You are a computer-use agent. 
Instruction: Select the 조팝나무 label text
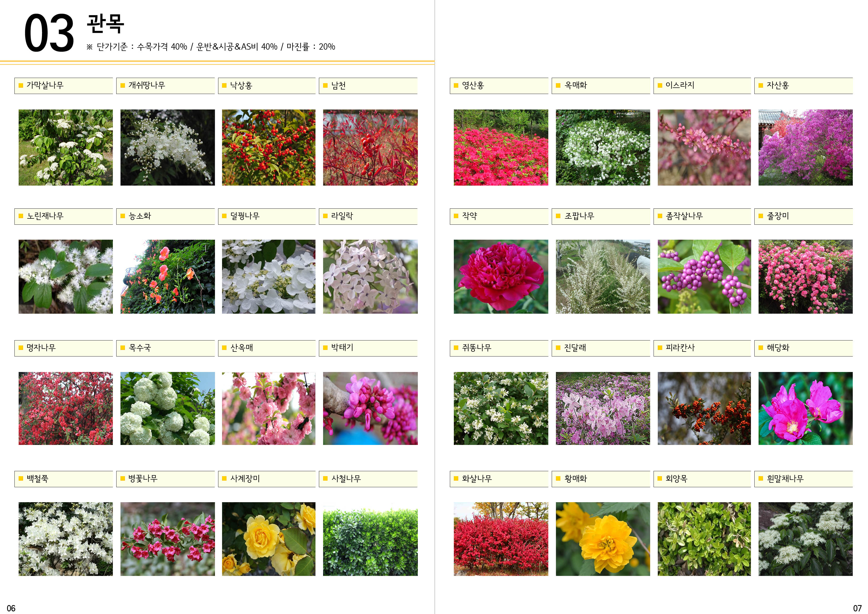click(579, 216)
